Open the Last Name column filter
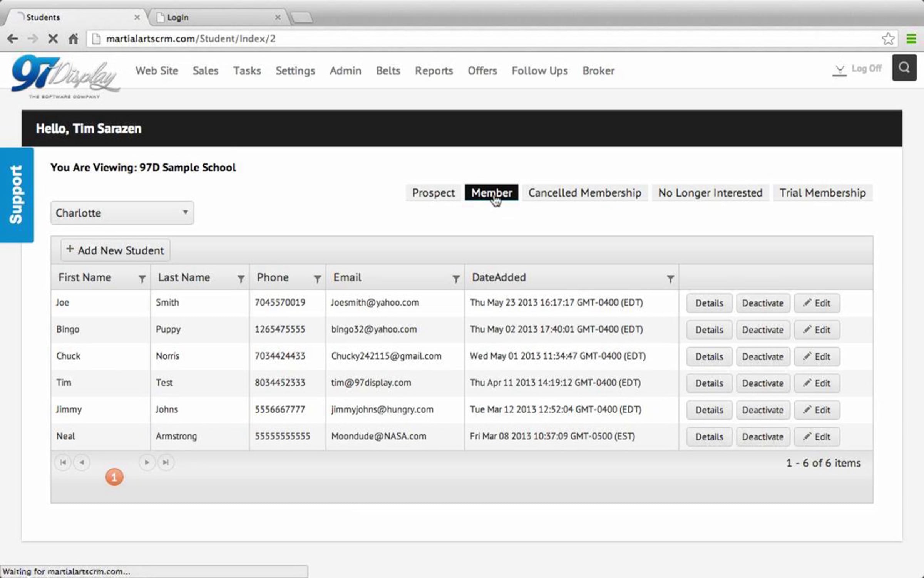Viewport: 924px width, 578px height. click(x=241, y=279)
